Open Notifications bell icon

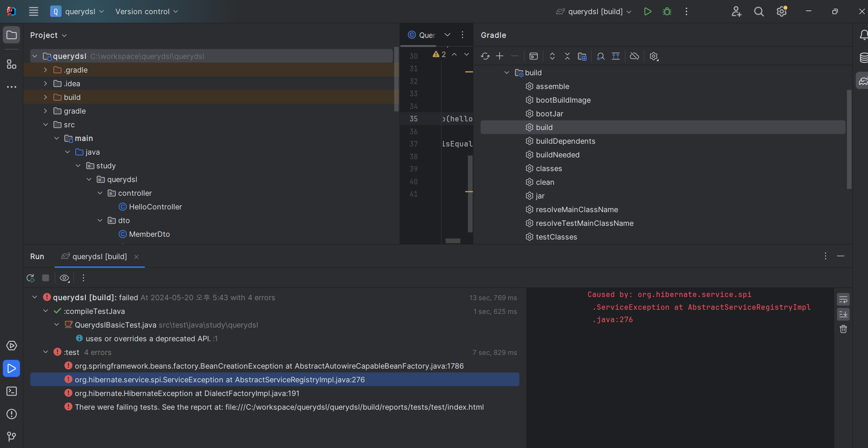[x=863, y=35]
